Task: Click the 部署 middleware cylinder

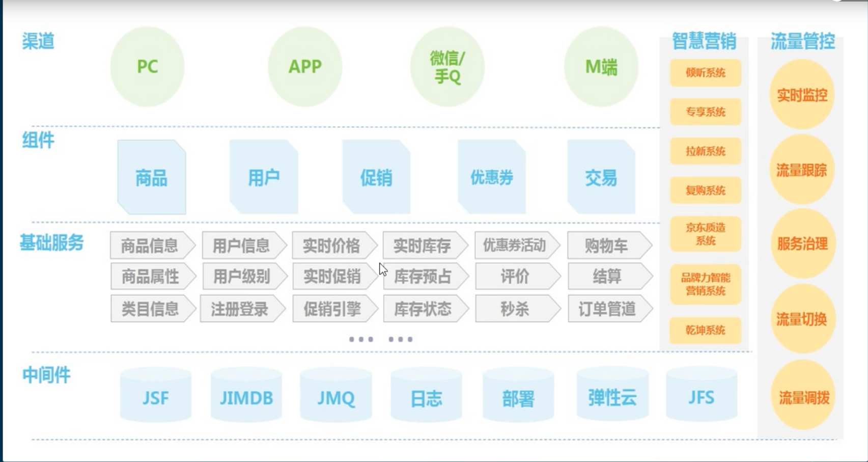Action: coord(518,395)
